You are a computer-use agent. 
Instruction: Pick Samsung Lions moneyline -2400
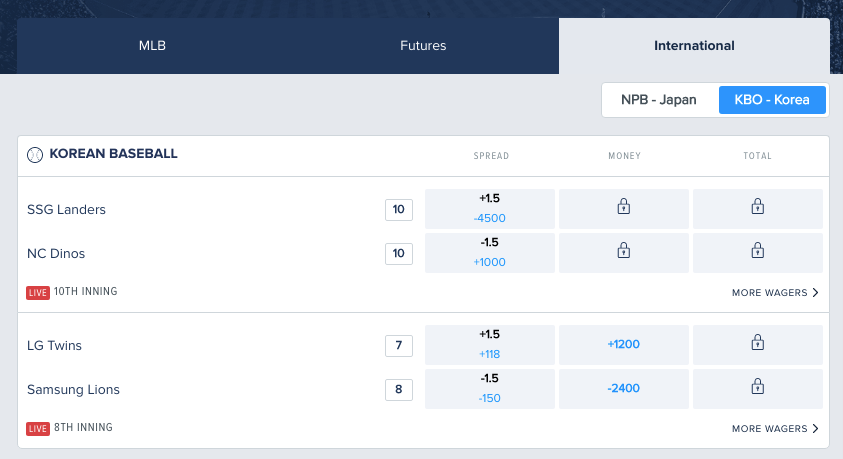click(624, 389)
